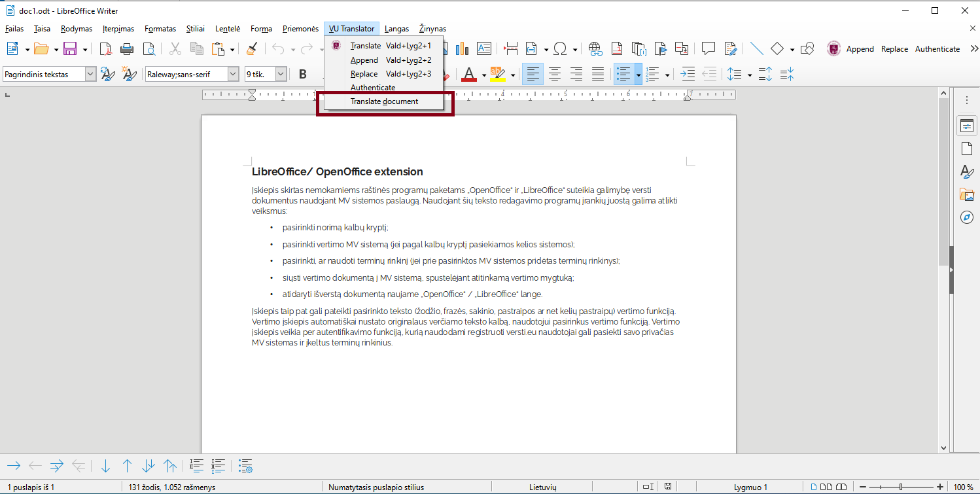Choose Translate in VU Translator menu
The image size is (980, 494).
(384, 46)
